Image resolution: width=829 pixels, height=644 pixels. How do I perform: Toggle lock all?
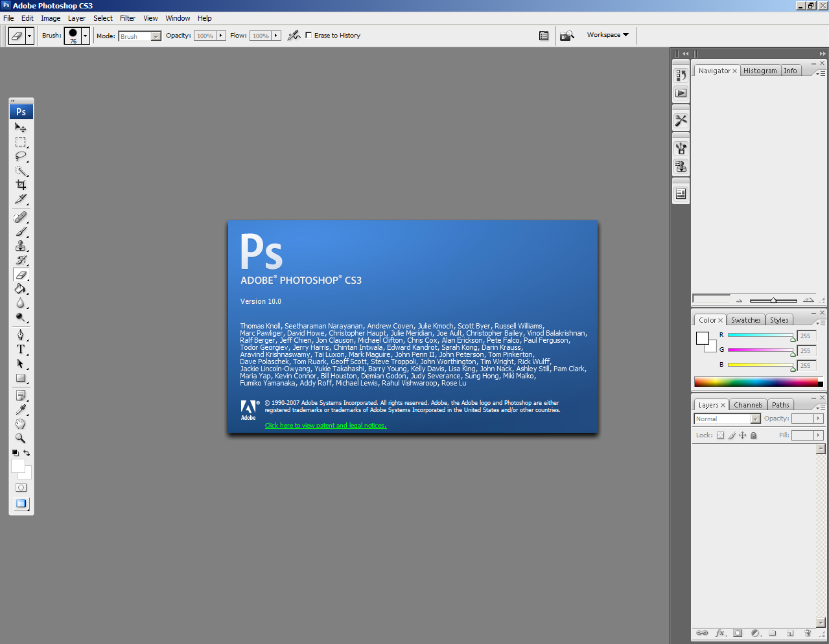click(754, 435)
